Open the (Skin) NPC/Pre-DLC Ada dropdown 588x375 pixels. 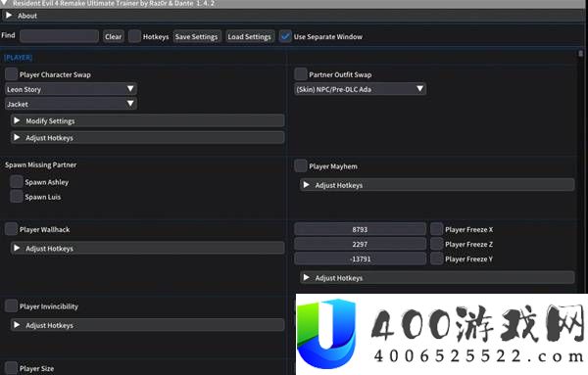point(360,89)
